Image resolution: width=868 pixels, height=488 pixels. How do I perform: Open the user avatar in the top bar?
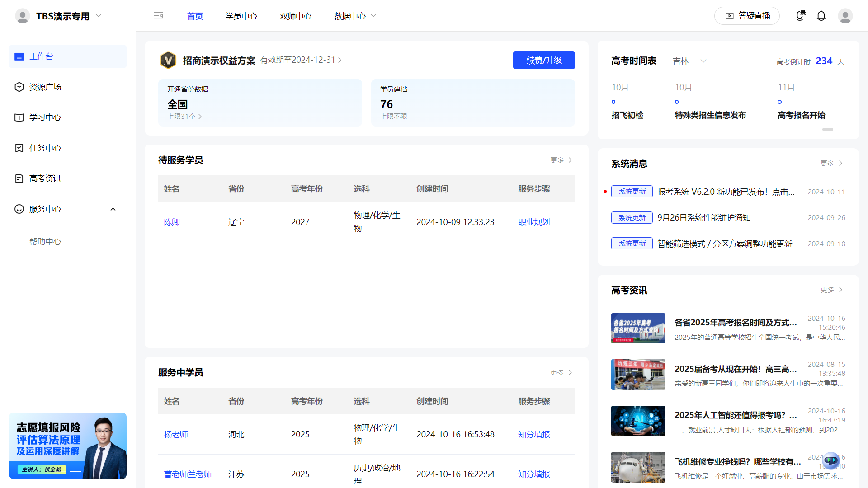[x=845, y=16]
